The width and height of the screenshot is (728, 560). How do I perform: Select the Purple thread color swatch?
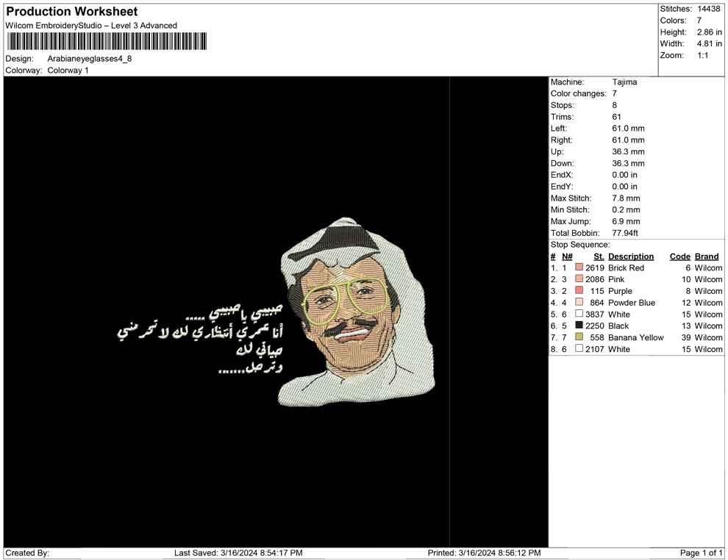point(579,291)
